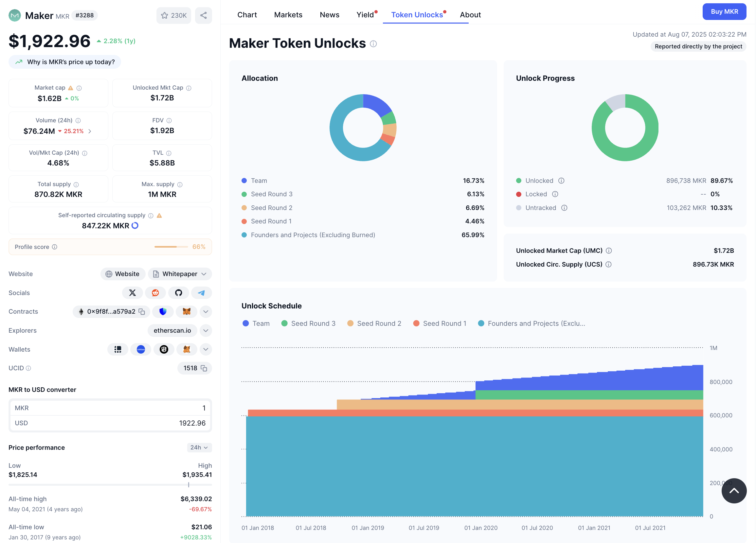756x543 pixels.
Task: Switch to the Chart tab
Action: (x=247, y=15)
